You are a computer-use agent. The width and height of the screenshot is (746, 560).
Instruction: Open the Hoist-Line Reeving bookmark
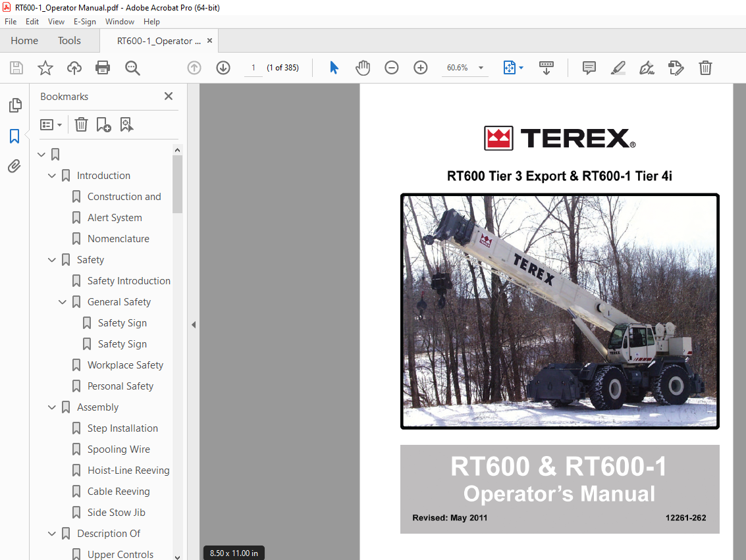point(128,470)
